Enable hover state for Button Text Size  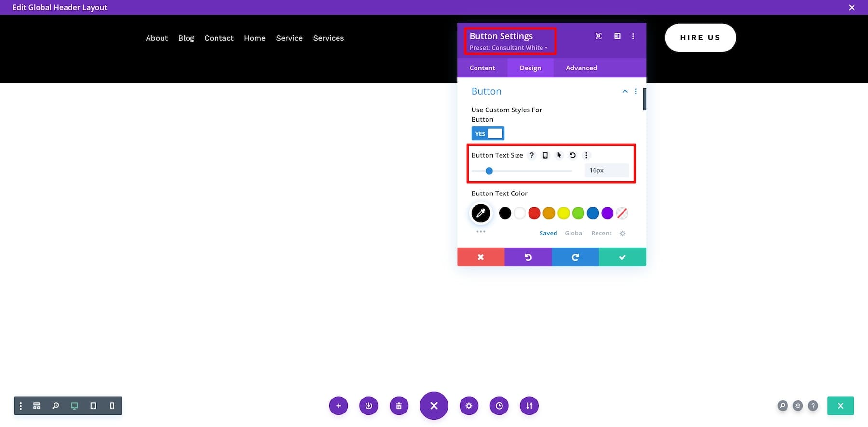(559, 155)
